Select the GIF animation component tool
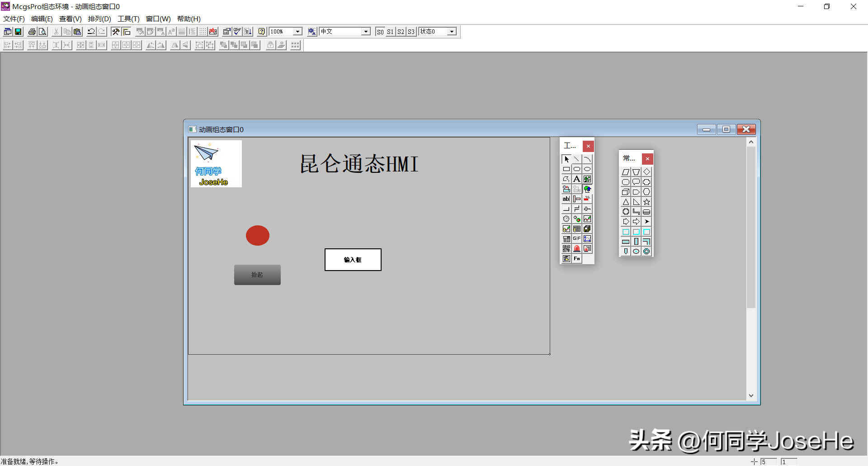 pyautogui.click(x=577, y=239)
